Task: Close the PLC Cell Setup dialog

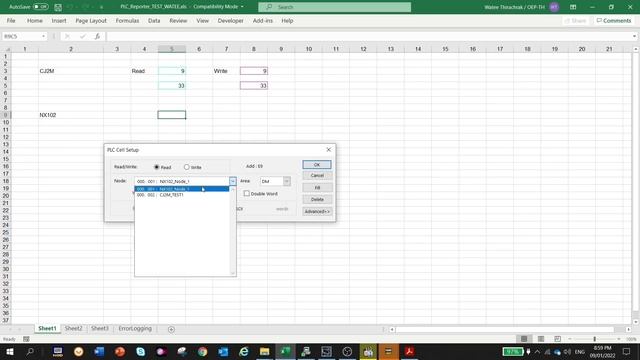Action: click(x=328, y=150)
